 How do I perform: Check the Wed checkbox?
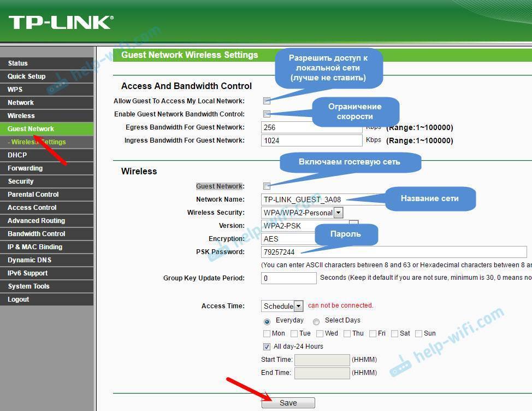(320, 333)
